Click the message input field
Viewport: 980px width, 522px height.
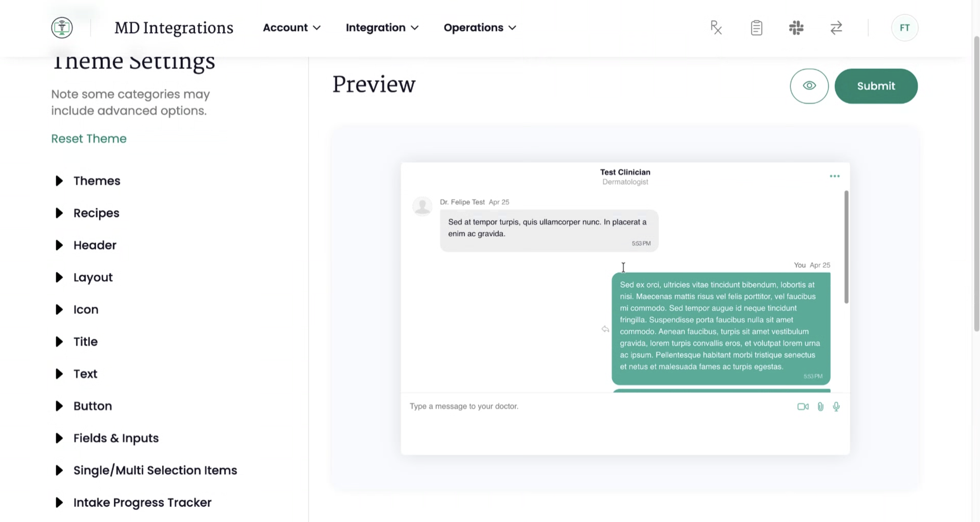571,407
